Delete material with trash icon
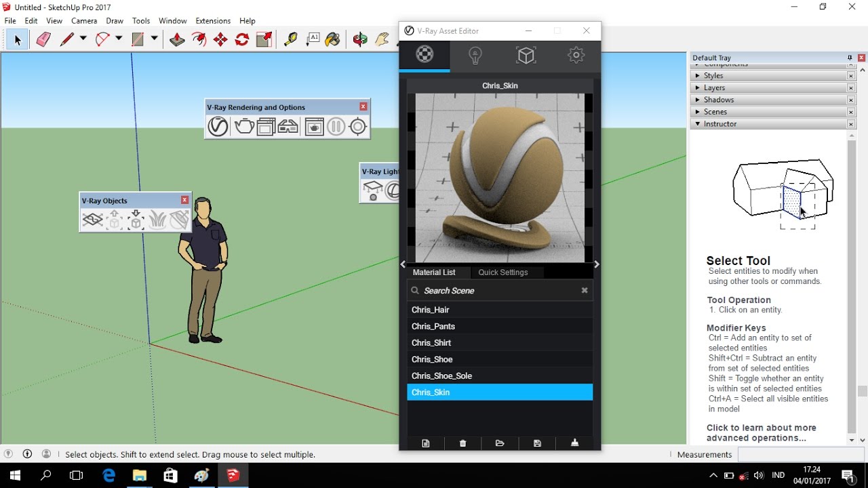Image resolution: width=868 pixels, height=488 pixels. [463, 443]
